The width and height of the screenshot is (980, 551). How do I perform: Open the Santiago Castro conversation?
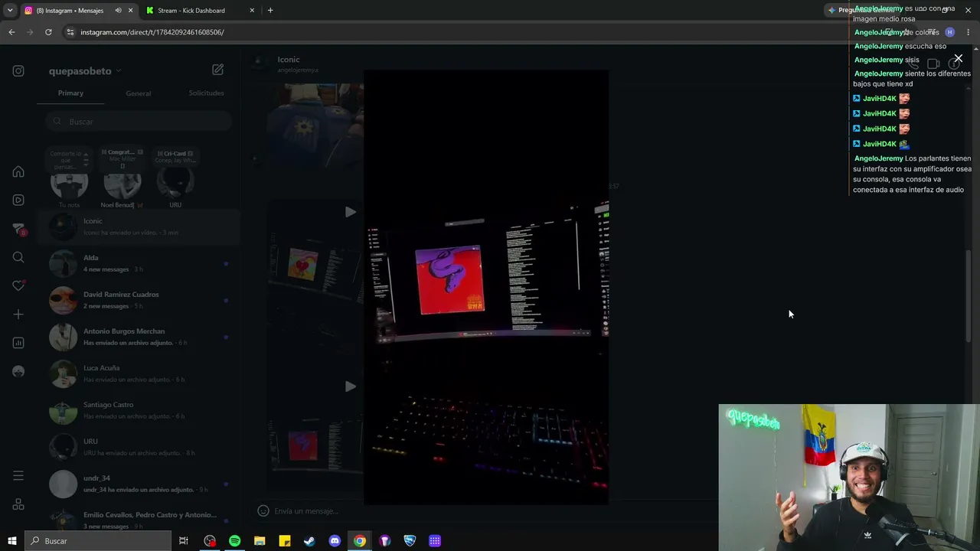pyautogui.click(x=138, y=410)
